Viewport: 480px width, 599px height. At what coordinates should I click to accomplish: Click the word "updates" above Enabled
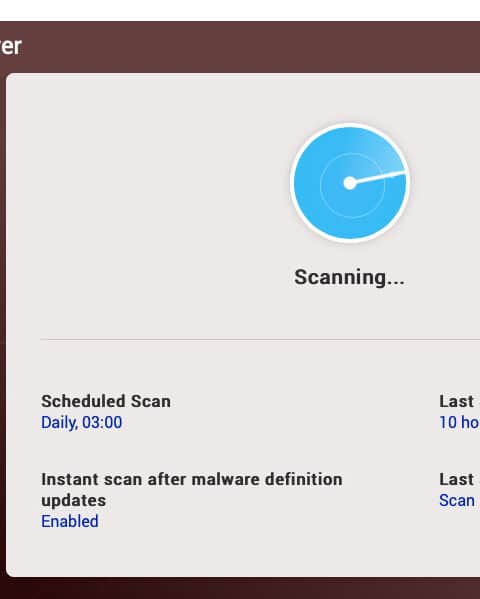click(73, 500)
